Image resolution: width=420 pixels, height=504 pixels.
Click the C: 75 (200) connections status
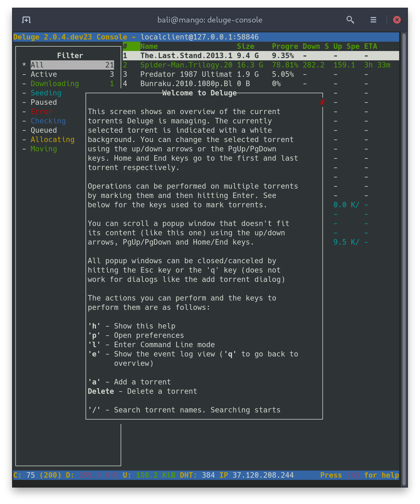(x=37, y=475)
